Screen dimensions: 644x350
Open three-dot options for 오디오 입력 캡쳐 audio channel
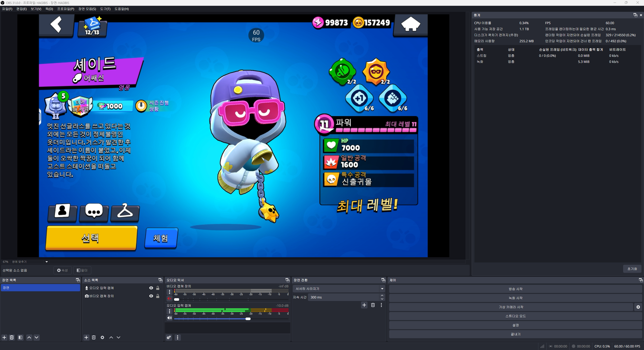click(170, 311)
